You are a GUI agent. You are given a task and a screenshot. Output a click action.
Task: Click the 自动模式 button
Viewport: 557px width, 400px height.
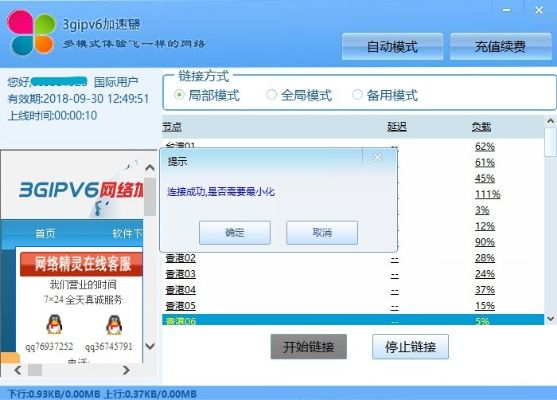click(x=392, y=47)
